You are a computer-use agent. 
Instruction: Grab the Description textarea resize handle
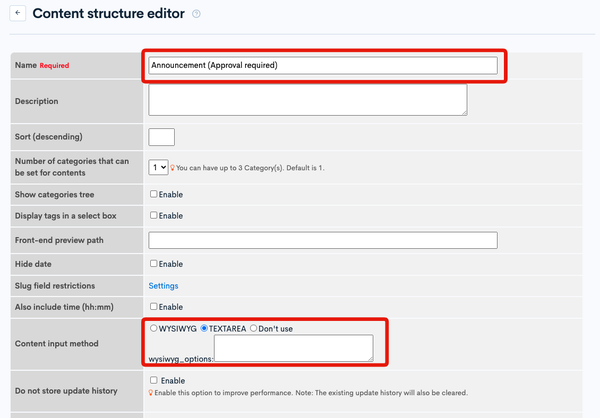point(464,113)
